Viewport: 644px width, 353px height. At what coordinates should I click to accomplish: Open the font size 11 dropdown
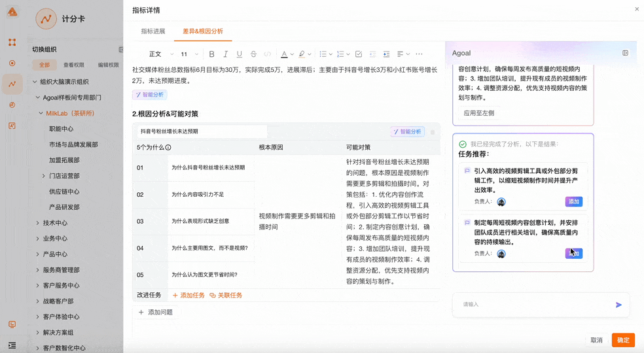click(189, 54)
